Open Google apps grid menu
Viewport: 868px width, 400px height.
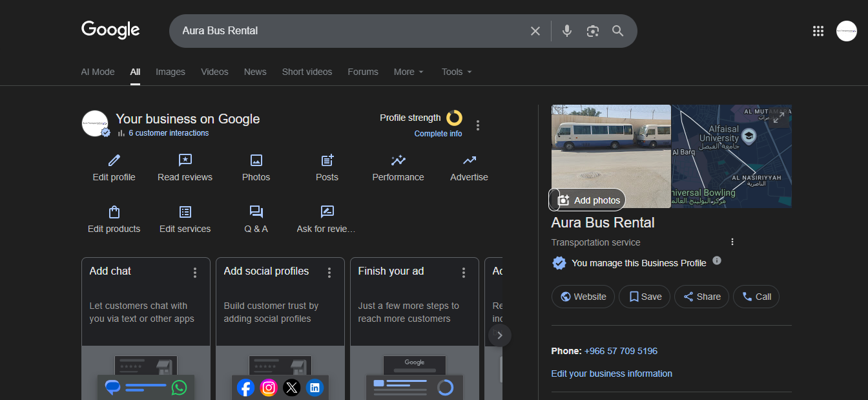pos(818,31)
